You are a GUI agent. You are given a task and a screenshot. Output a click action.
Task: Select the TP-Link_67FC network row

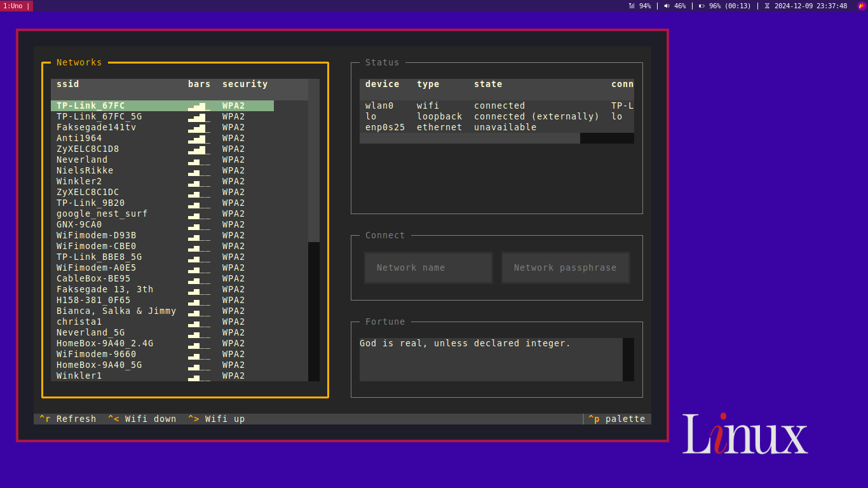click(x=162, y=105)
